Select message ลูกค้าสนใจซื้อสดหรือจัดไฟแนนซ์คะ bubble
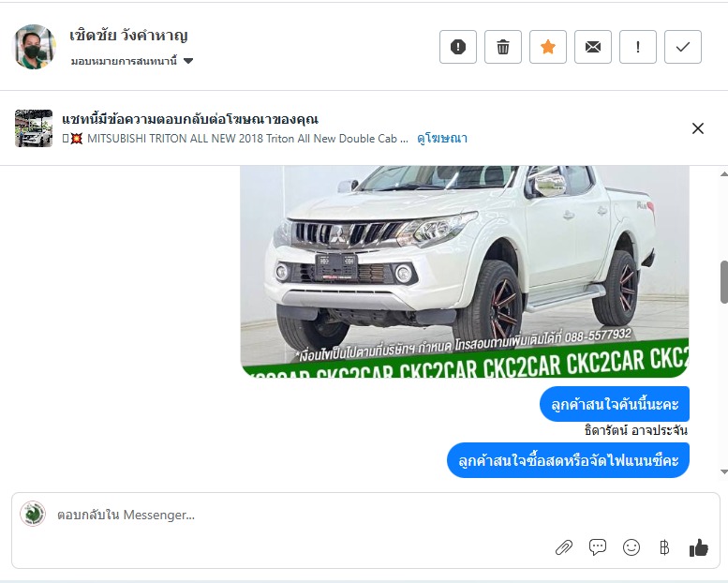Image resolution: width=728 pixels, height=583 pixels. (x=568, y=460)
